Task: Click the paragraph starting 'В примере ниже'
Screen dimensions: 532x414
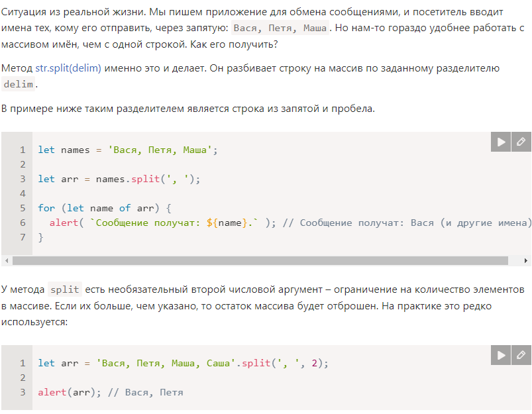Action: coord(188,109)
